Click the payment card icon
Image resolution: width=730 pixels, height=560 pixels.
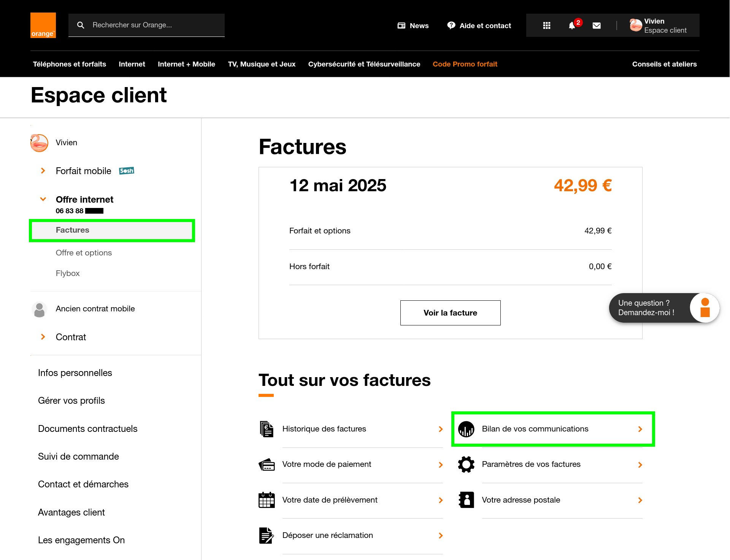267,465
